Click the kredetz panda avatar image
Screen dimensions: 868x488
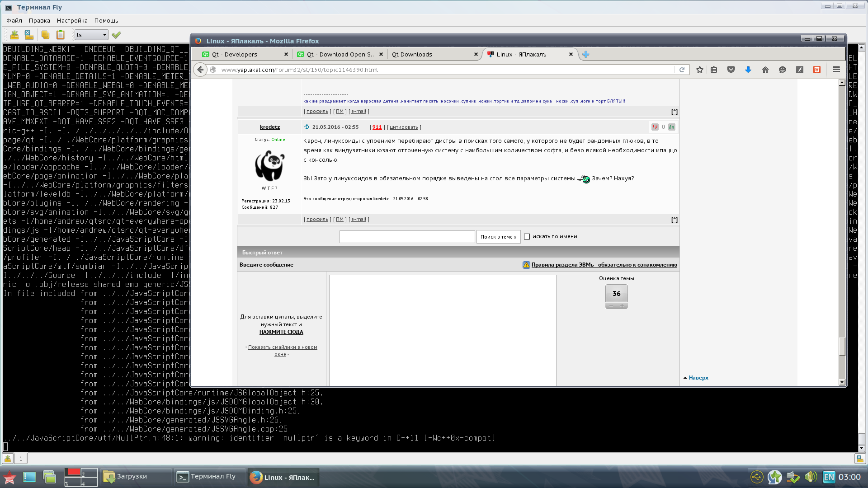point(270,165)
